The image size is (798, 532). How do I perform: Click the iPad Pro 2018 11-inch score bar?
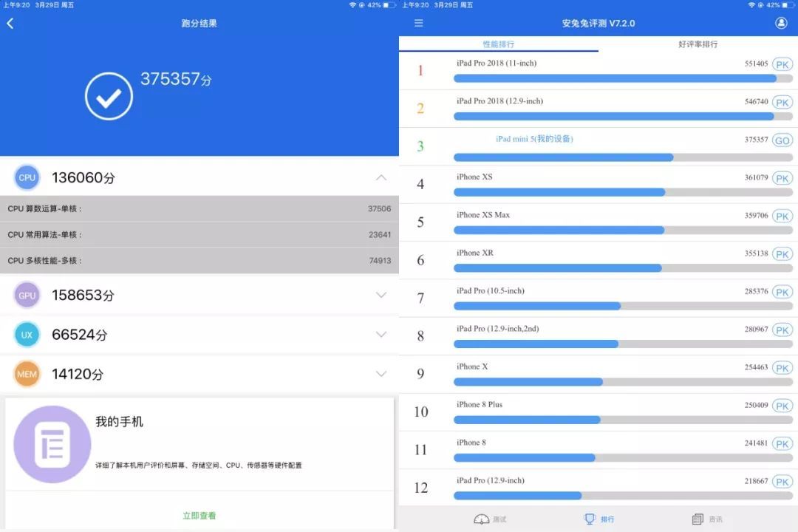pos(615,78)
